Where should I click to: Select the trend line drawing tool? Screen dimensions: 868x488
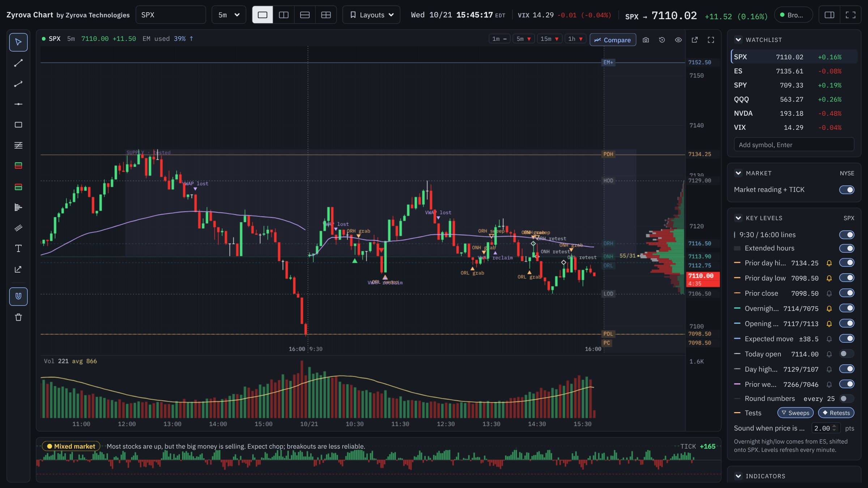[18, 63]
